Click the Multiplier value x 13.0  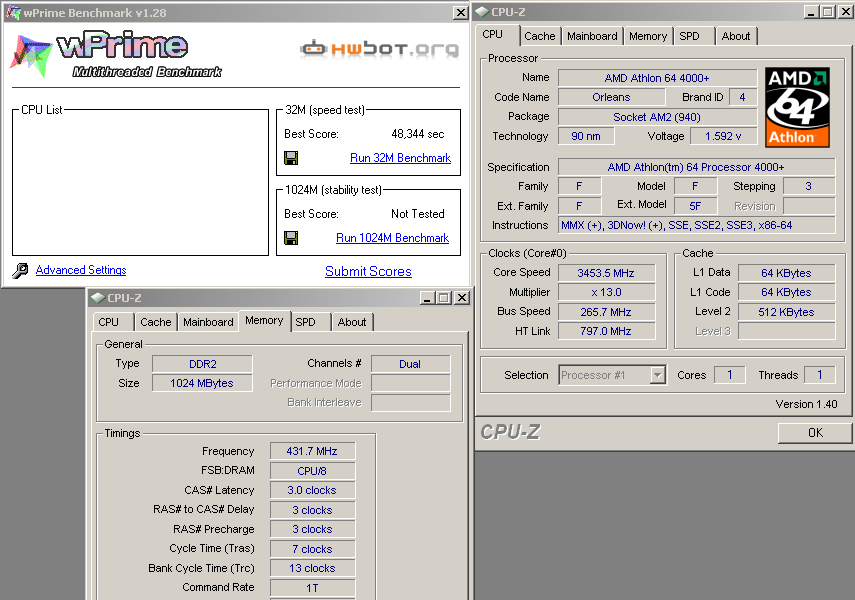click(x=606, y=292)
